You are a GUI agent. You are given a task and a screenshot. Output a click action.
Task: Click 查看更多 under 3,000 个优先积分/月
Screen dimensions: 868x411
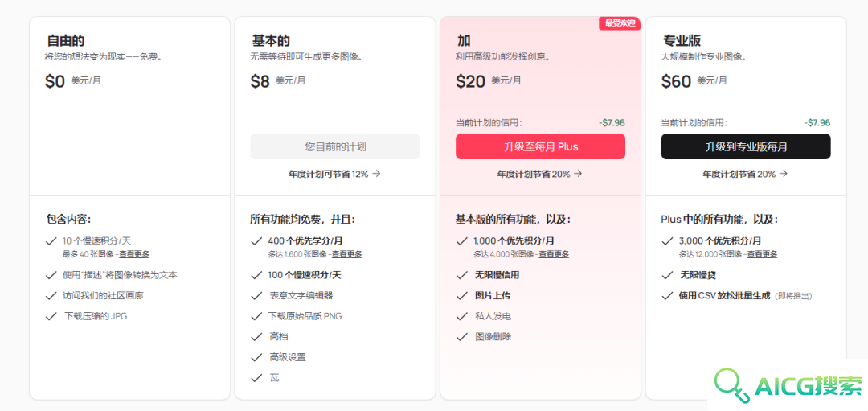coord(762,254)
